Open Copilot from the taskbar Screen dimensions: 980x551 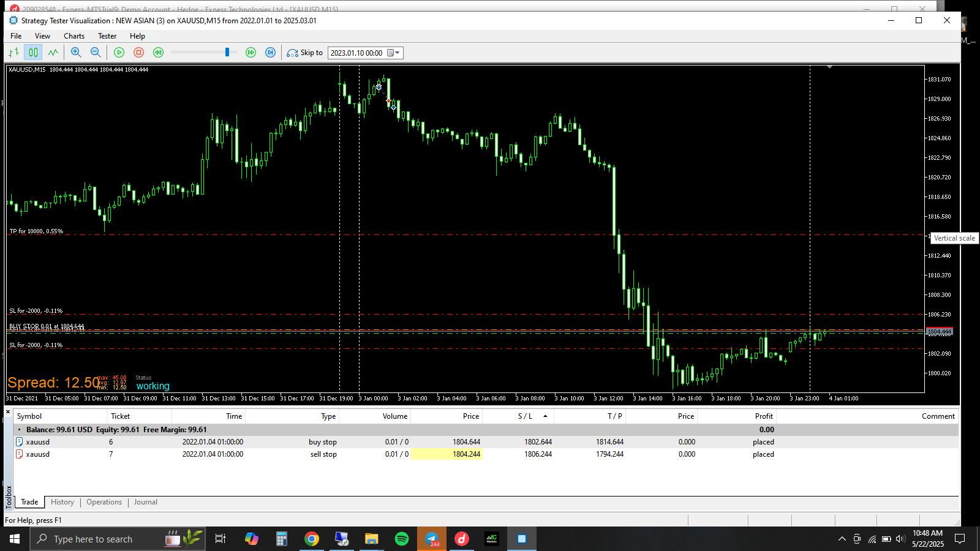tap(252, 539)
